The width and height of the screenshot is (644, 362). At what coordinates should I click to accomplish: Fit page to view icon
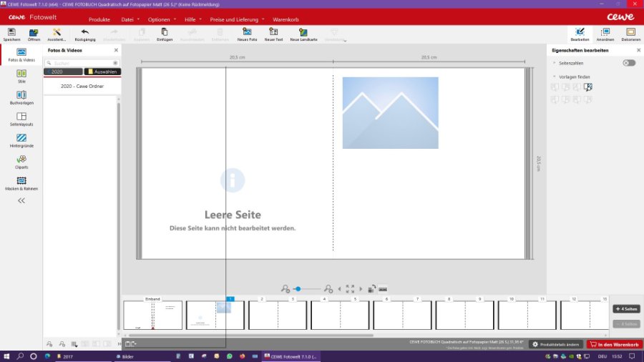350,289
